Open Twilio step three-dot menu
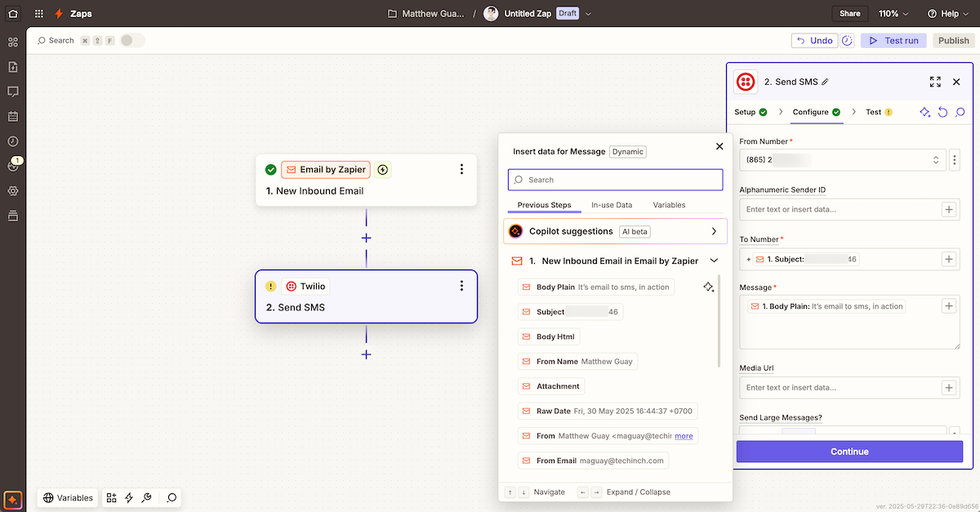 [461, 286]
